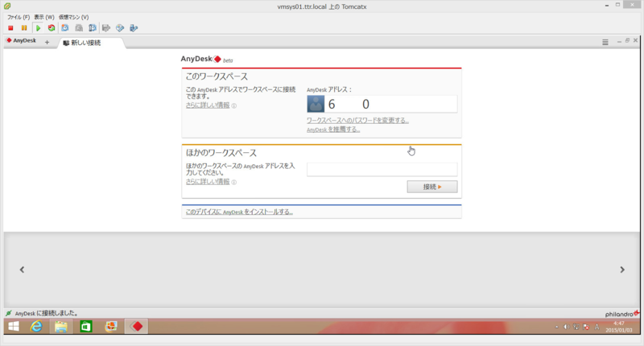Click the philandro logo in status bar
Viewport: 644px width, 346px height.
621,314
